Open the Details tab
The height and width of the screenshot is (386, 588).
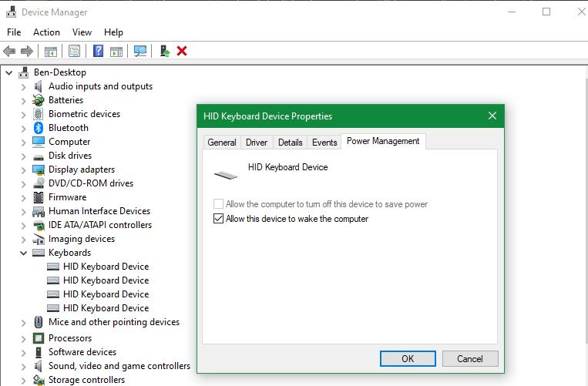pyautogui.click(x=290, y=143)
